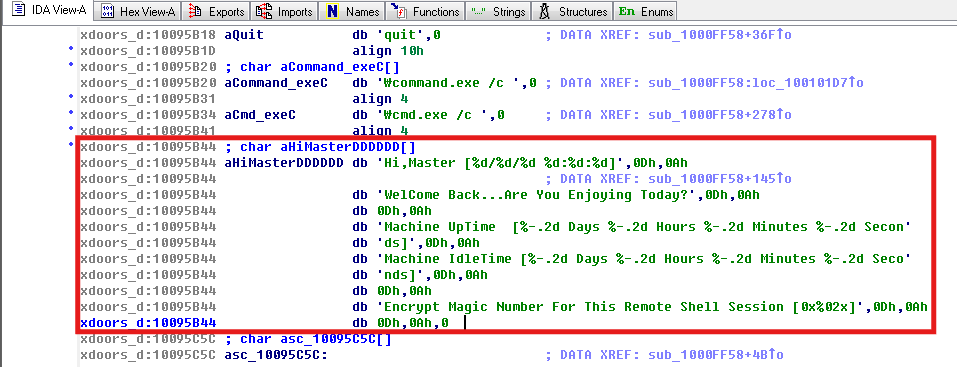Click the yellow N Names icon

(x=333, y=11)
